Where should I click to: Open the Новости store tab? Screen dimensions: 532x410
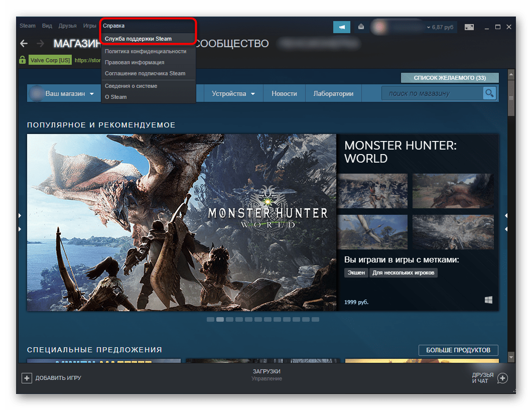tap(284, 94)
